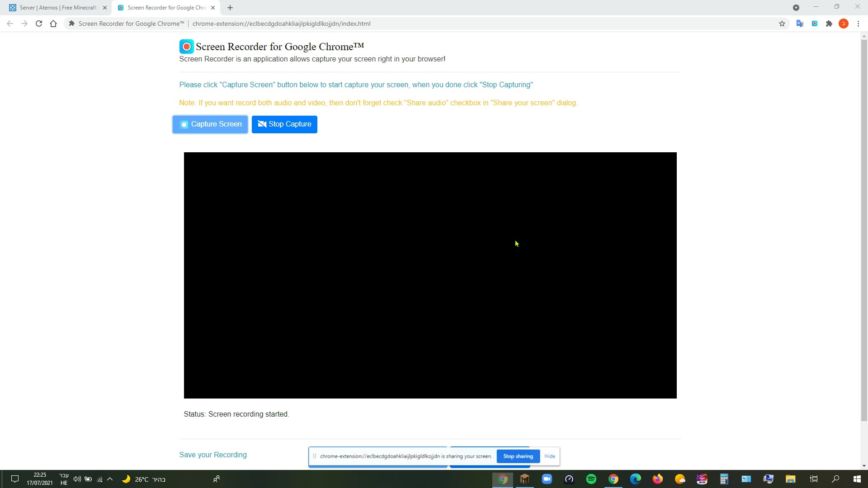Open Chrome's three-dot menu
868x488 pixels.
pyautogui.click(x=858, y=23)
